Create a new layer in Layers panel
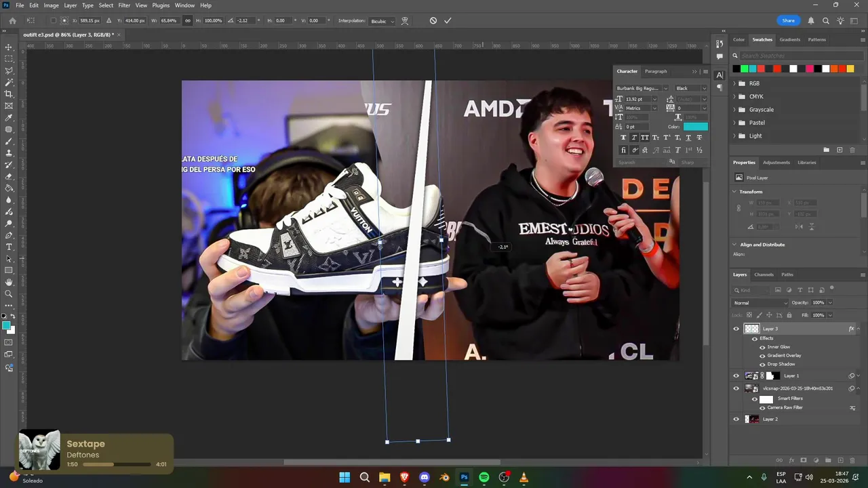Screen dimensions: 868x488 tap(841, 460)
